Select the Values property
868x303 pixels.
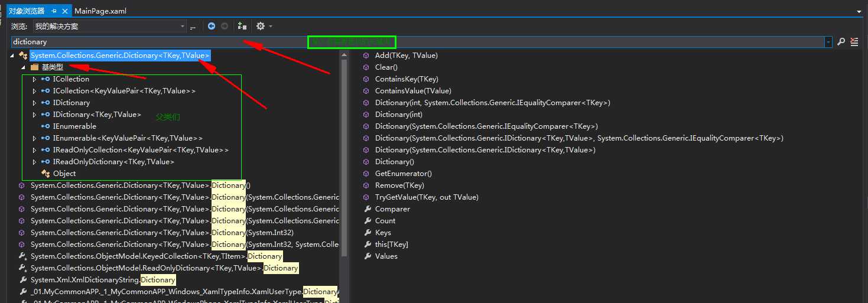pyautogui.click(x=386, y=256)
